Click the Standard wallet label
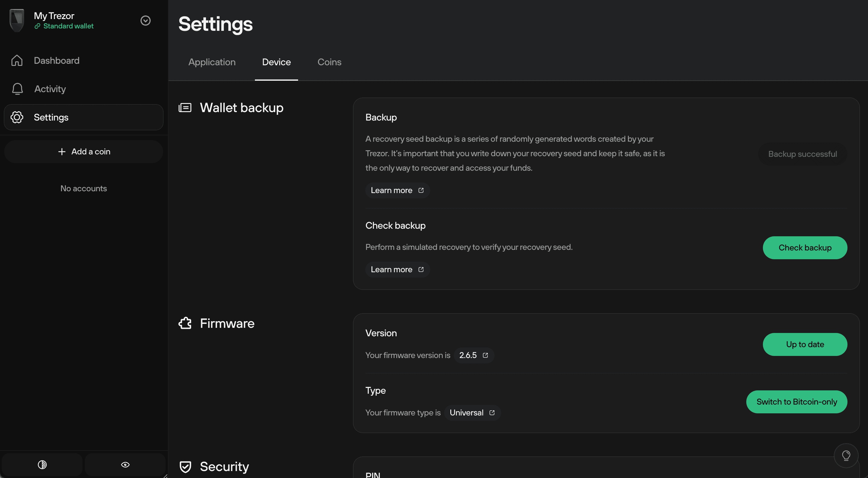This screenshot has height=478, width=868. [68, 26]
